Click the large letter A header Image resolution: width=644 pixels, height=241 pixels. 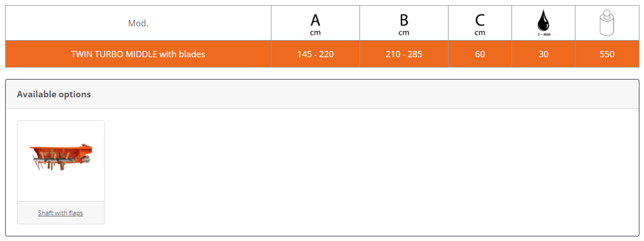pyautogui.click(x=315, y=20)
